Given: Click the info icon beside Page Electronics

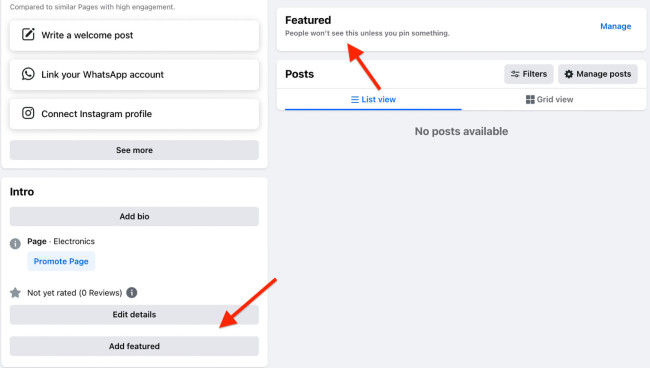Looking at the screenshot, I should 15,244.
